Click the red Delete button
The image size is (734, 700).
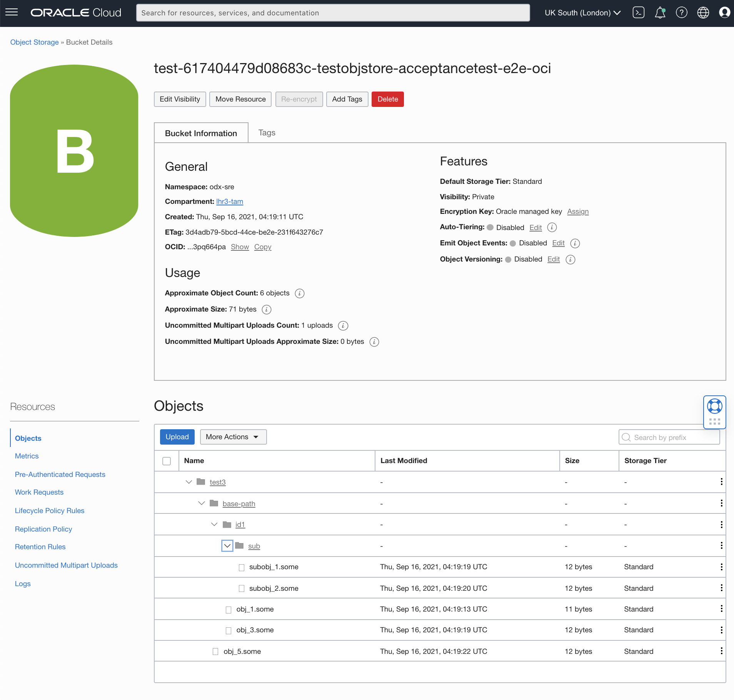click(x=387, y=99)
